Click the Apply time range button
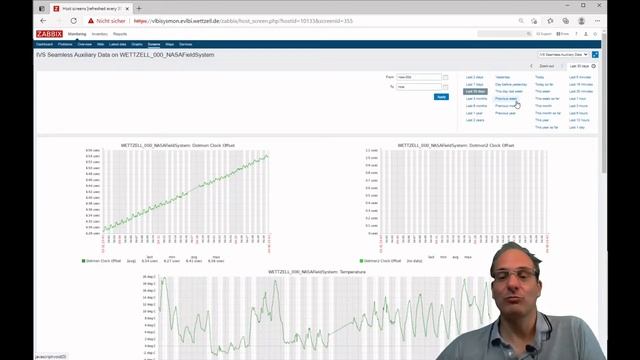The width and height of the screenshot is (640, 360). tap(441, 97)
